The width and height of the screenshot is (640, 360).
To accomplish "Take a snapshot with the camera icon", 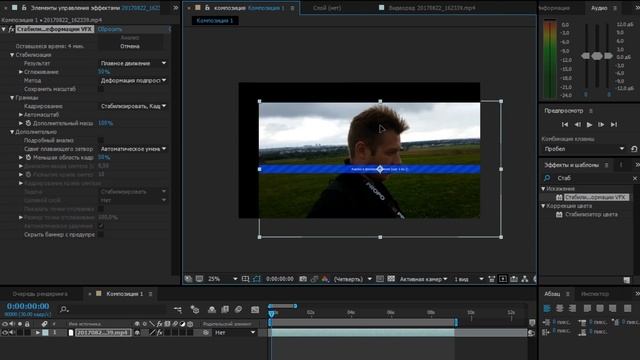I will [x=303, y=279].
